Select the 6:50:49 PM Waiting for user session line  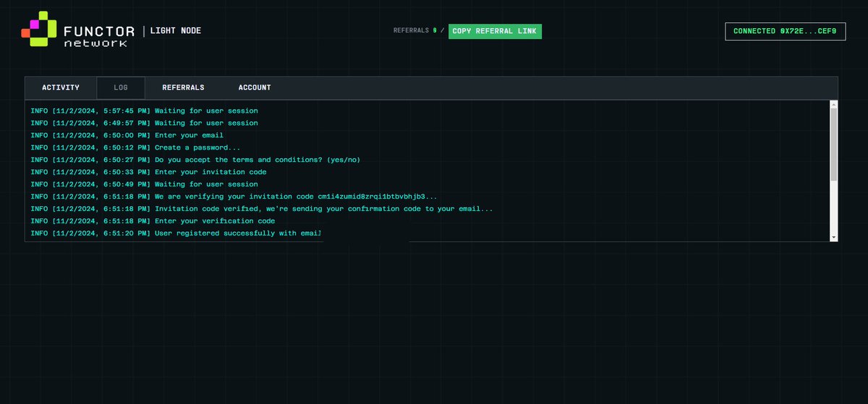(x=145, y=184)
